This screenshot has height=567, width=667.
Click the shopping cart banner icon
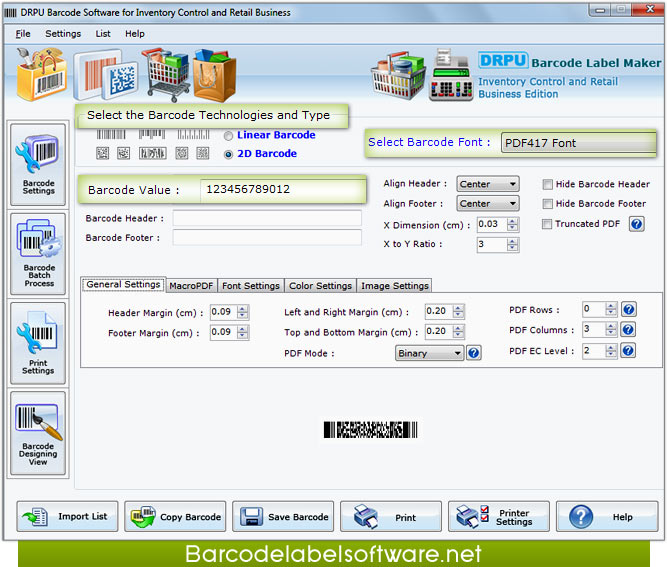tap(166, 75)
